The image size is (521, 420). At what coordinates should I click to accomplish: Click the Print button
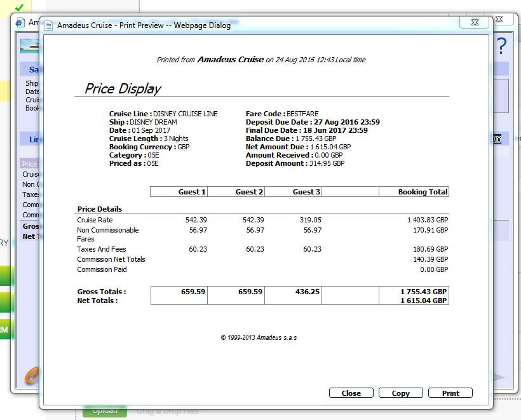[x=450, y=393]
